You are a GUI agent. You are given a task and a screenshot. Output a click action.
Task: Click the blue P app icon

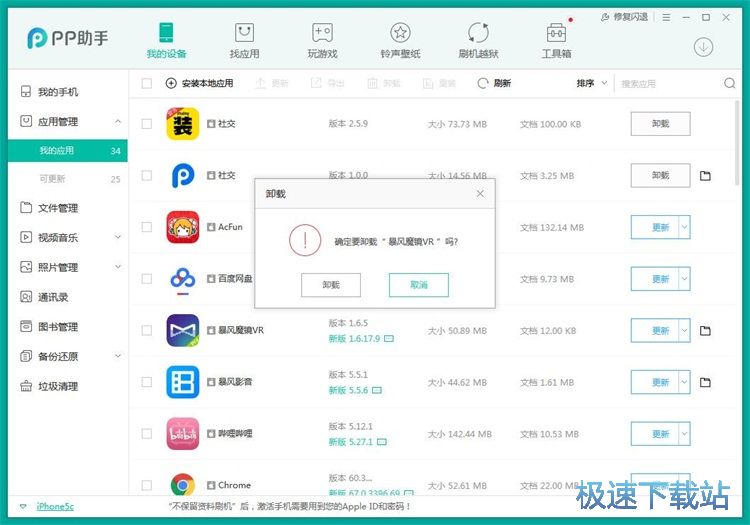[183, 175]
